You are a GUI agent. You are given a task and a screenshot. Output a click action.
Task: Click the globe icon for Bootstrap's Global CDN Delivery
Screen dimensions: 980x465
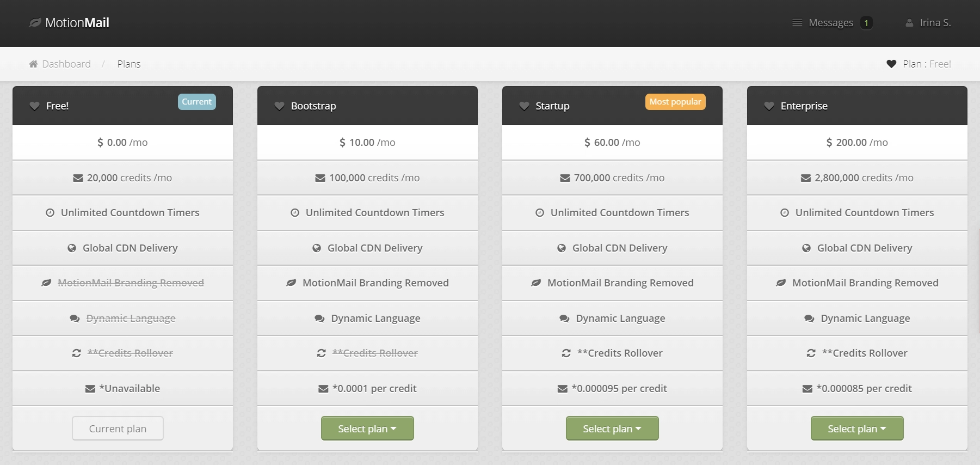[x=317, y=248]
